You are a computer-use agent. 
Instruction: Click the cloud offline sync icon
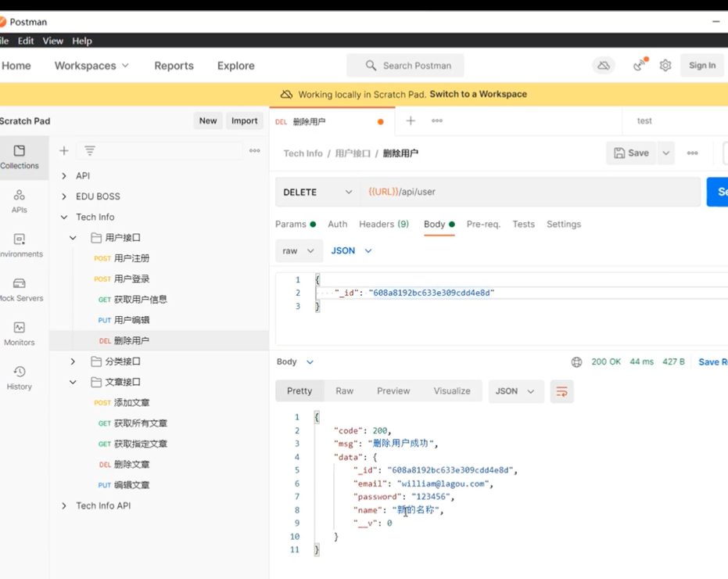[604, 66]
